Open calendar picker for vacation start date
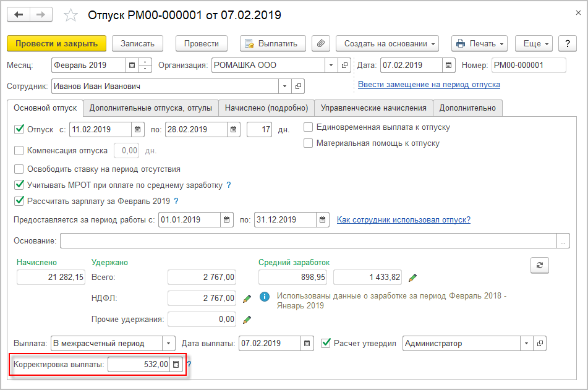This screenshot has height=390, width=588. 138,129
